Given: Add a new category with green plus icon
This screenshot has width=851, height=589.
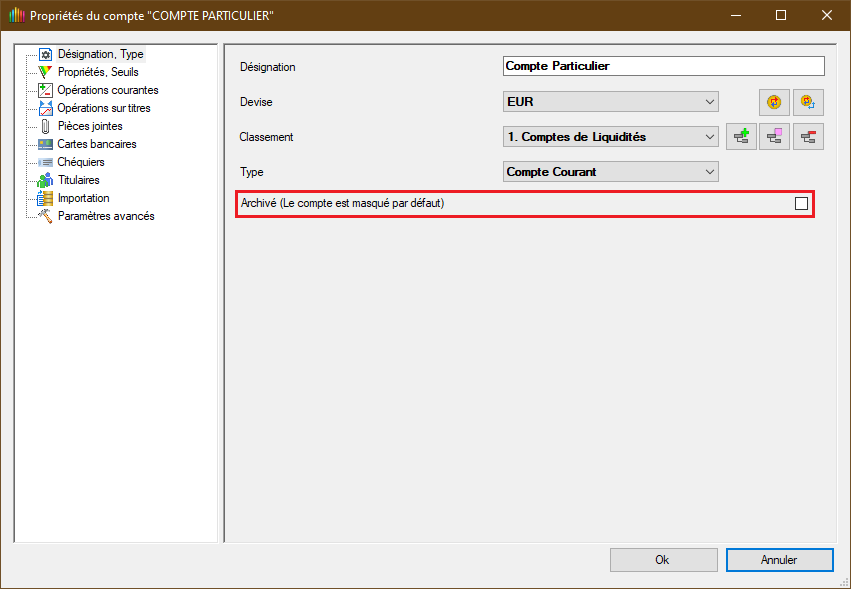Looking at the screenshot, I should point(740,137).
